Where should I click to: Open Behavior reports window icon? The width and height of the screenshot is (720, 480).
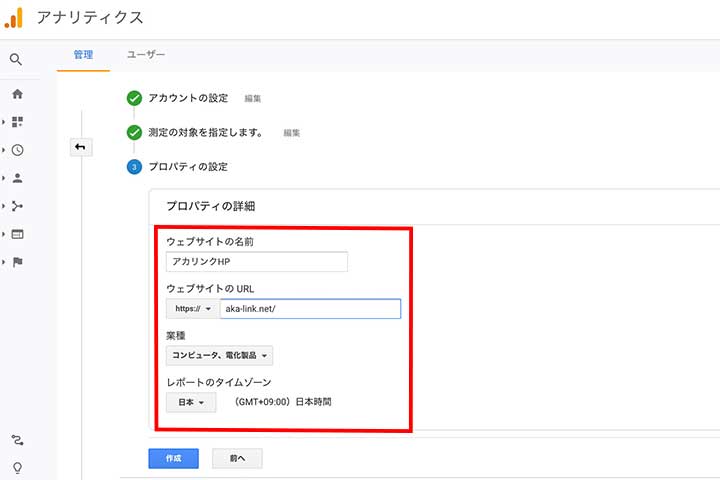17,234
